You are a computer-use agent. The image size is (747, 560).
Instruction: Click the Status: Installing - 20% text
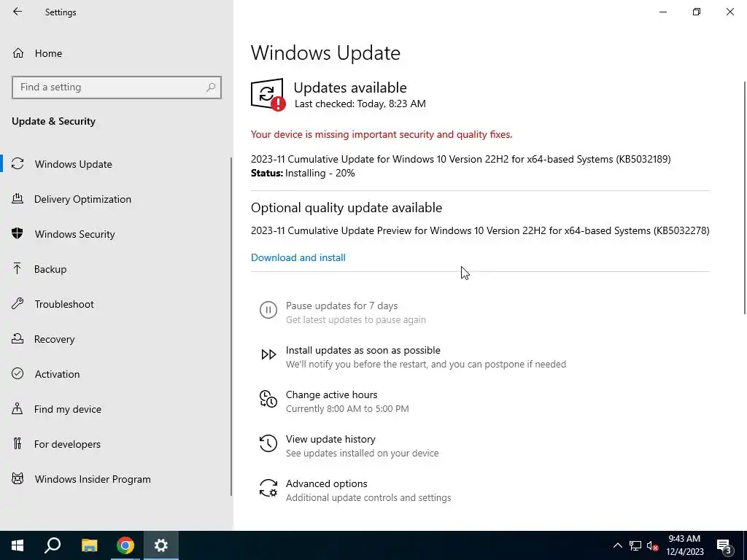pos(303,173)
